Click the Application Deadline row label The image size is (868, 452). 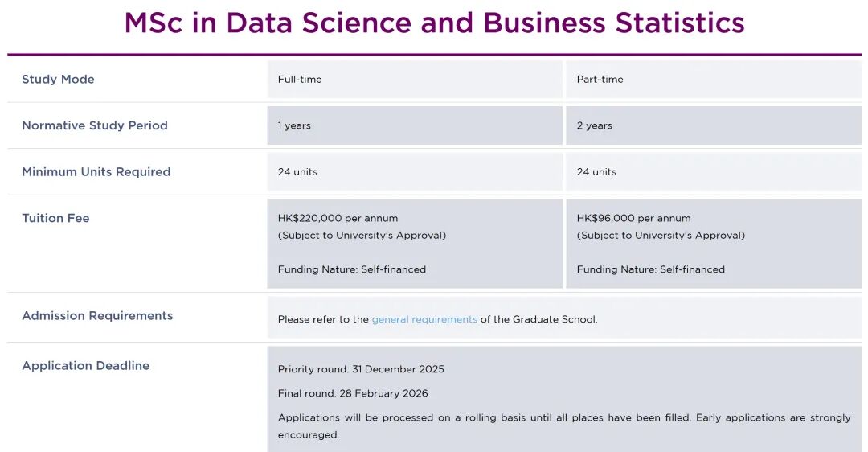coord(86,365)
